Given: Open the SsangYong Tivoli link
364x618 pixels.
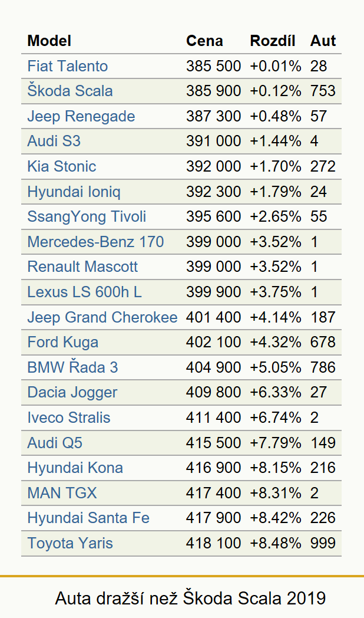Looking at the screenshot, I should pyautogui.click(x=87, y=217).
